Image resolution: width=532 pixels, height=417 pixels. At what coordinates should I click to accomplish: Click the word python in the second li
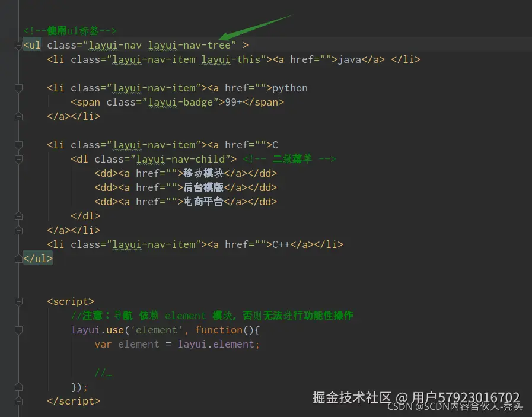click(x=290, y=88)
